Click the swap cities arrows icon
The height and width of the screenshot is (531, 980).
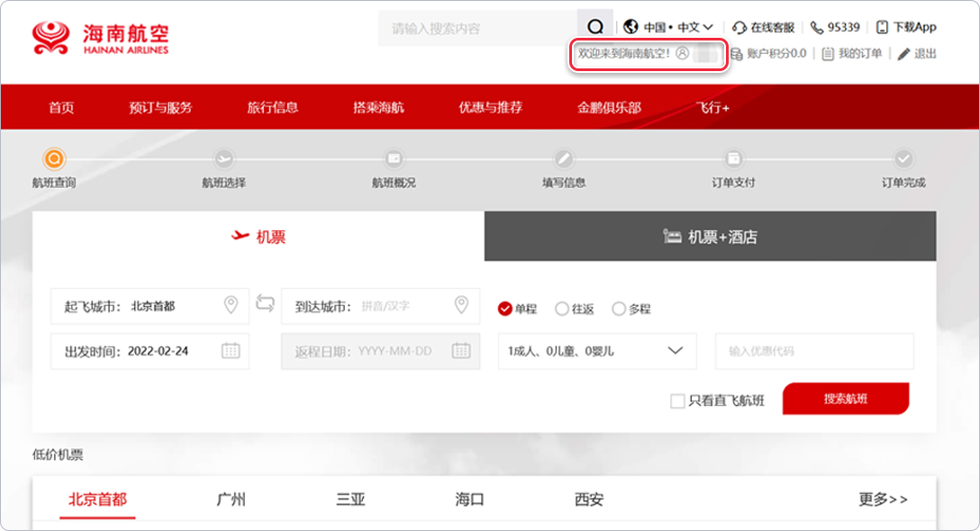(x=265, y=303)
